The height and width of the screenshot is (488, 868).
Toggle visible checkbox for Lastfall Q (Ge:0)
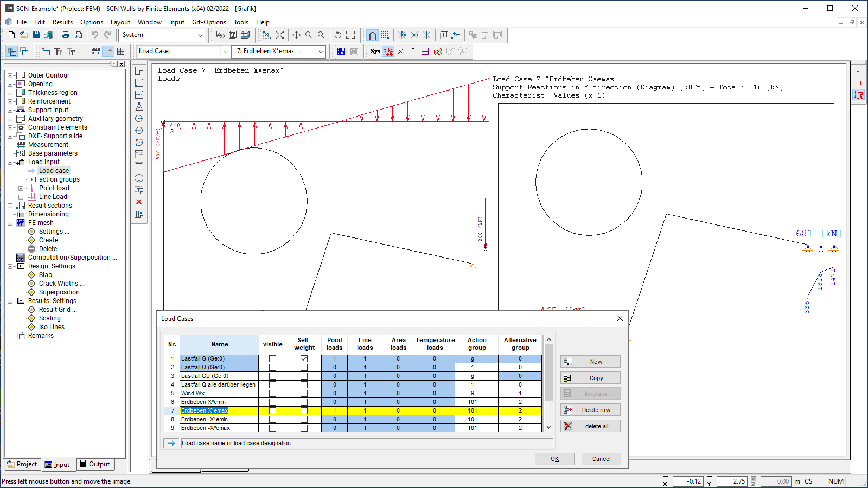[273, 367]
